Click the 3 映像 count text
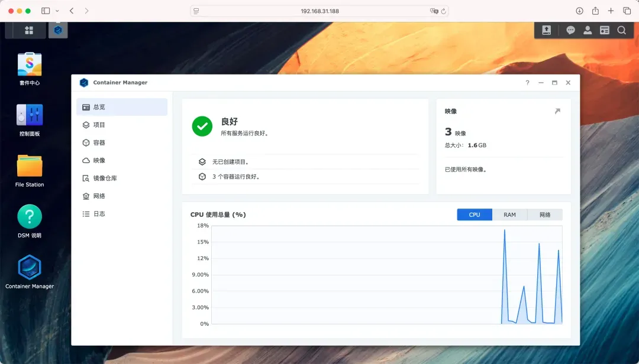The width and height of the screenshot is (639, 364). 455,132
